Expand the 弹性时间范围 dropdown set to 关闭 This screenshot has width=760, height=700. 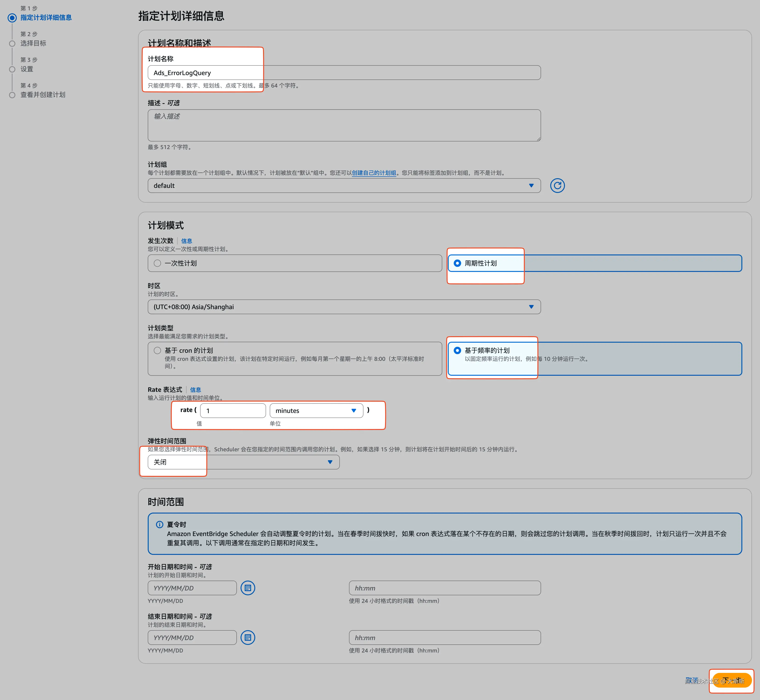click(x=243, y=462)
